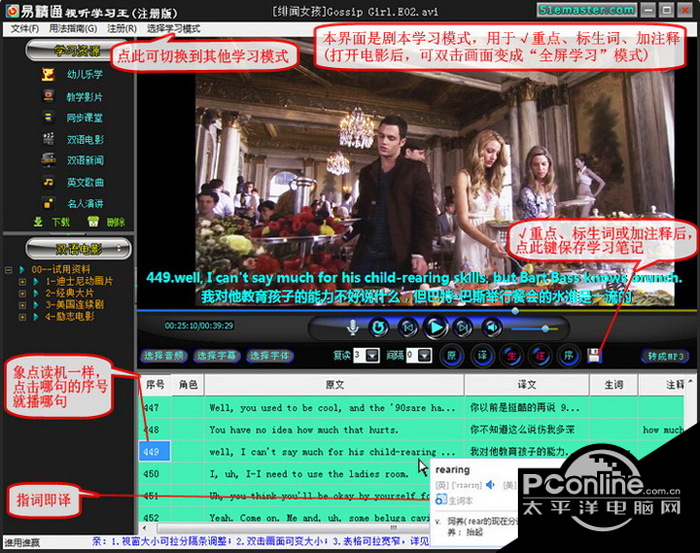Click 'I, uh, I-I need to use the ladies room.'
This screenshot has height=553, width=700.
309,474
